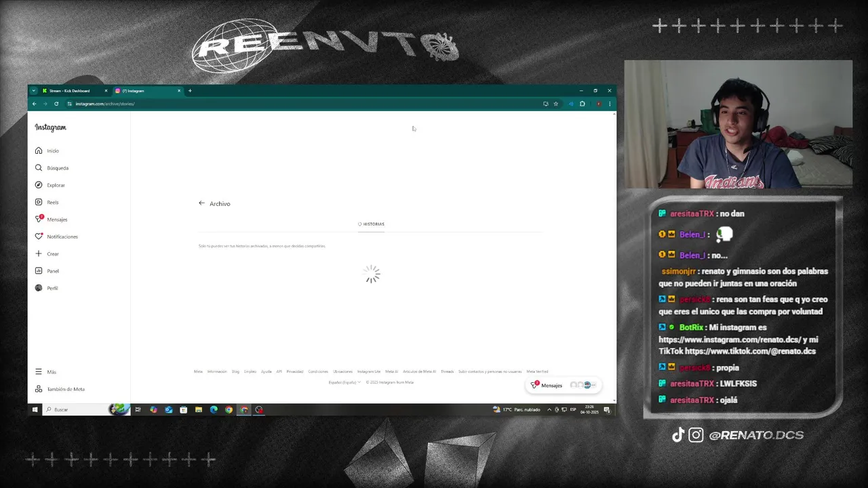Click Crear plus item

pos(47,253)
